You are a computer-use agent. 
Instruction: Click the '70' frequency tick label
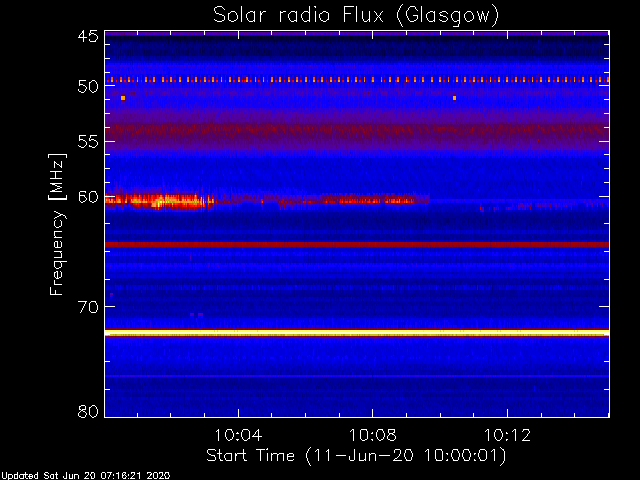pos(88,307)
